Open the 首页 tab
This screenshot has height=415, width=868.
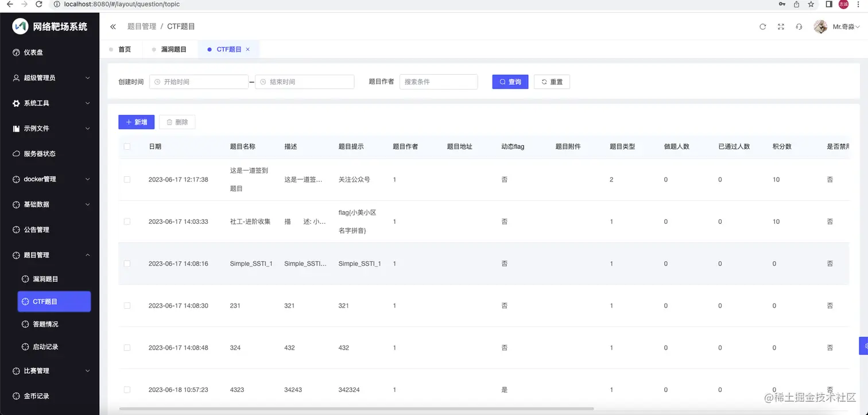pos(124,49)
